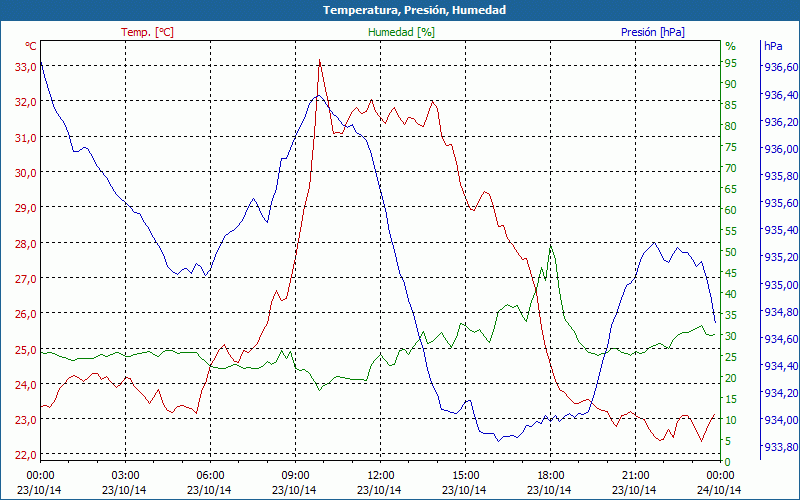Click the 40 tick on humidity axis

click(731, 294)
